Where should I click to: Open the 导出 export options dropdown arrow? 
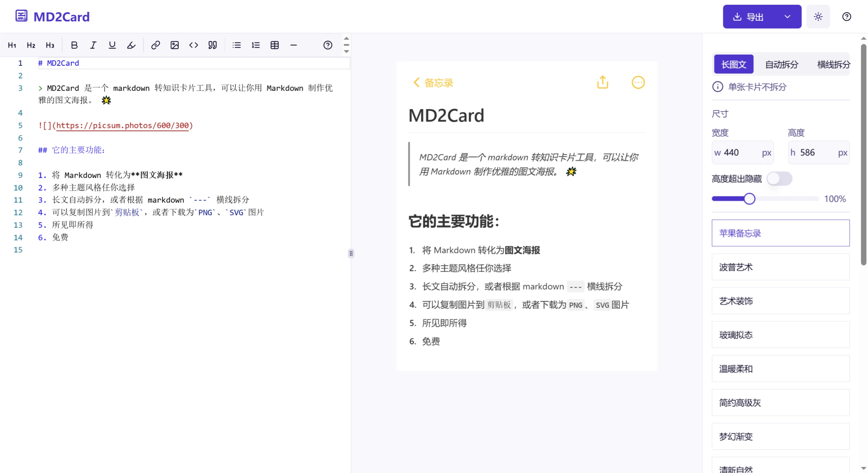click(x=787, y=16)
